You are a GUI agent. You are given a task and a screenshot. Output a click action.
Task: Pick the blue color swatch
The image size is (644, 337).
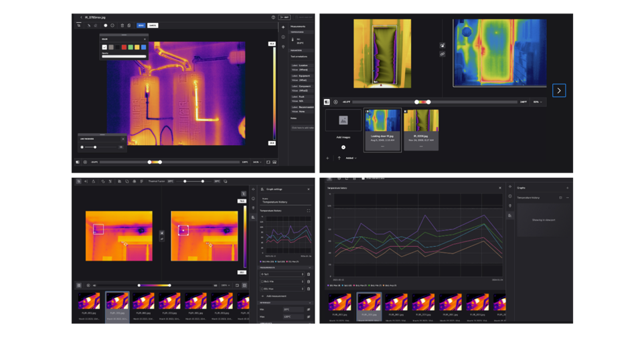pyautogui.click(x=143, y=47)
